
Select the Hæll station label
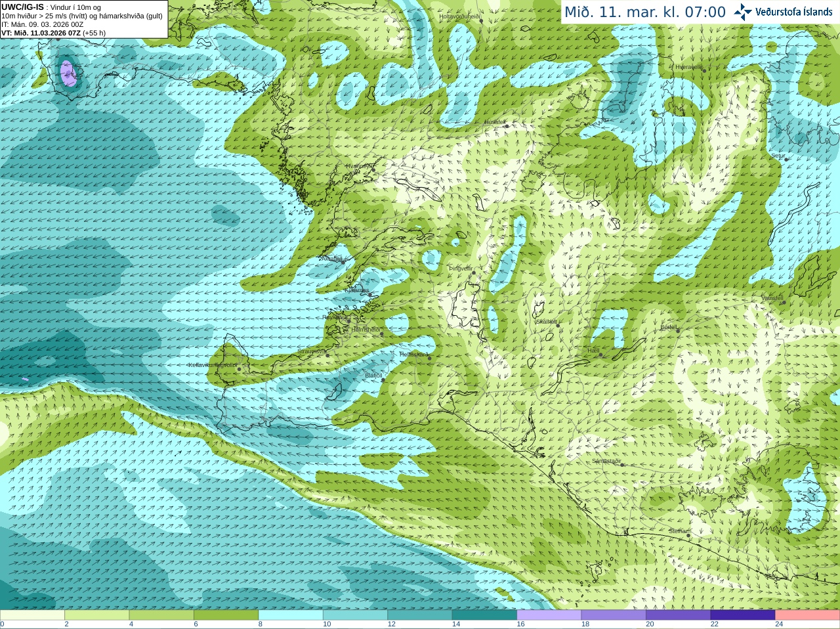point(594,351)
